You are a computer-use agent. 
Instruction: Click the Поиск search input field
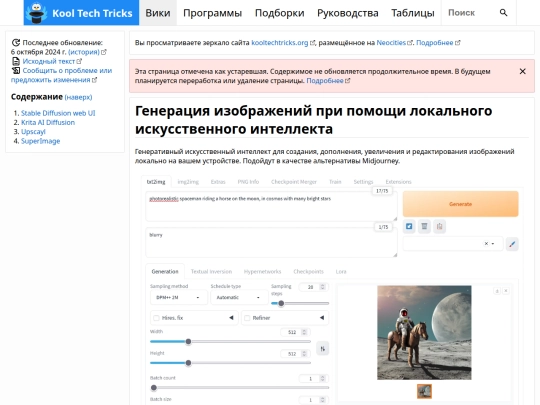[x=470, y=13]
